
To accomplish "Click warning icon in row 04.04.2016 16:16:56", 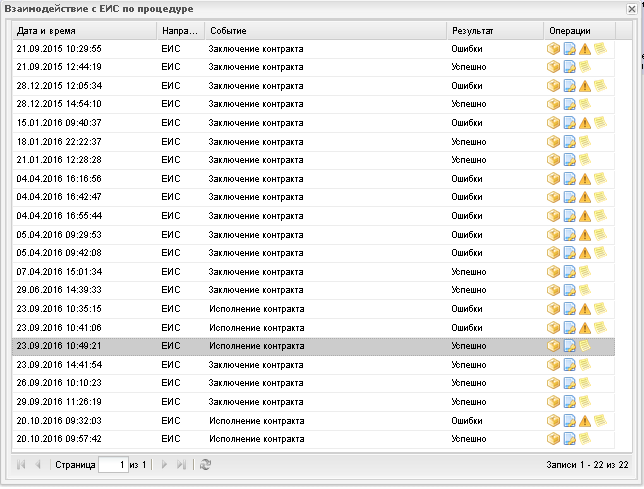I will coord(585,179).
